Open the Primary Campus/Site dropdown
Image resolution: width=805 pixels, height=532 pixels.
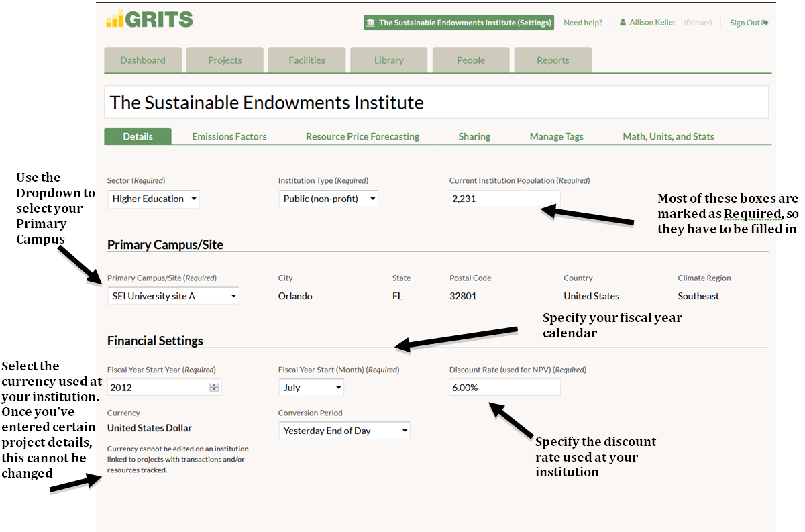[x=173, y=296]
